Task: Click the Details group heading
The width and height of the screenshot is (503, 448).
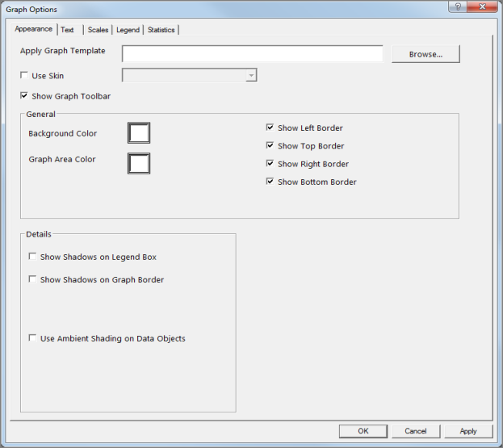Action: [39, 234]
